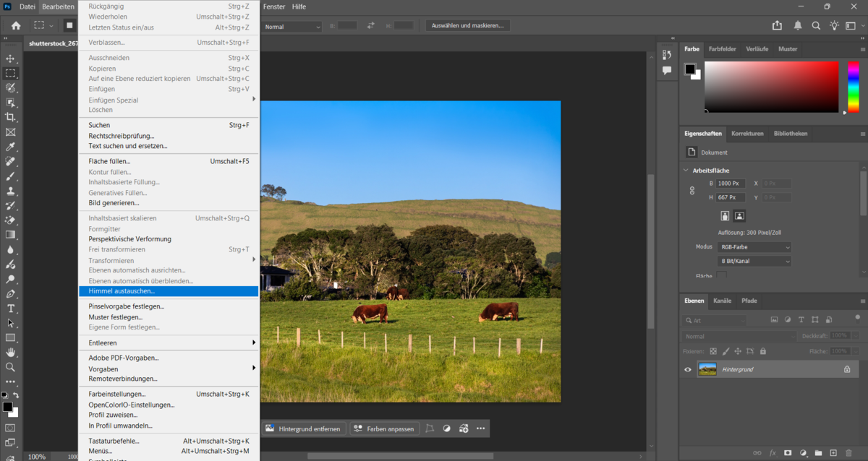Open the share image icon
The width and height of the screenshot is (868, 461).
coord(777,24)
